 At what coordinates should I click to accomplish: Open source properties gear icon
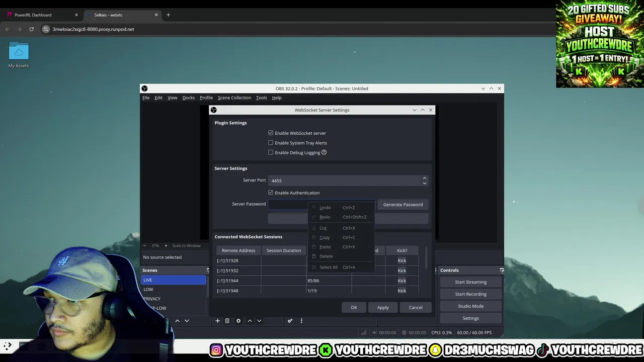pos(238,321)
